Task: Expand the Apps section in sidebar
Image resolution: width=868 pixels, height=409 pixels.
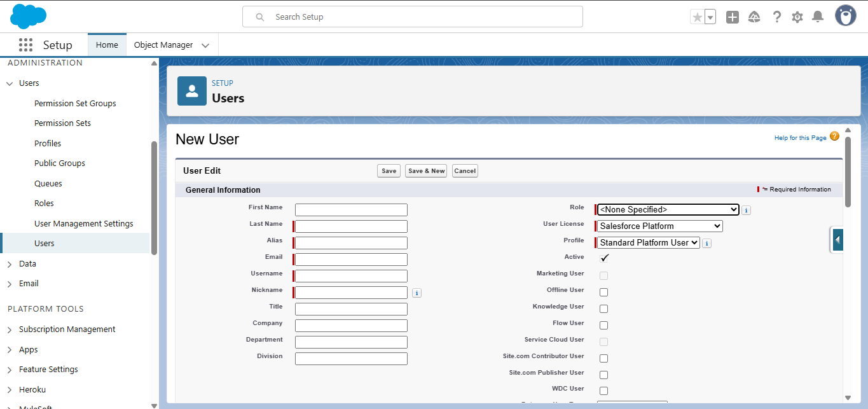Action: [x=10, y=350]
